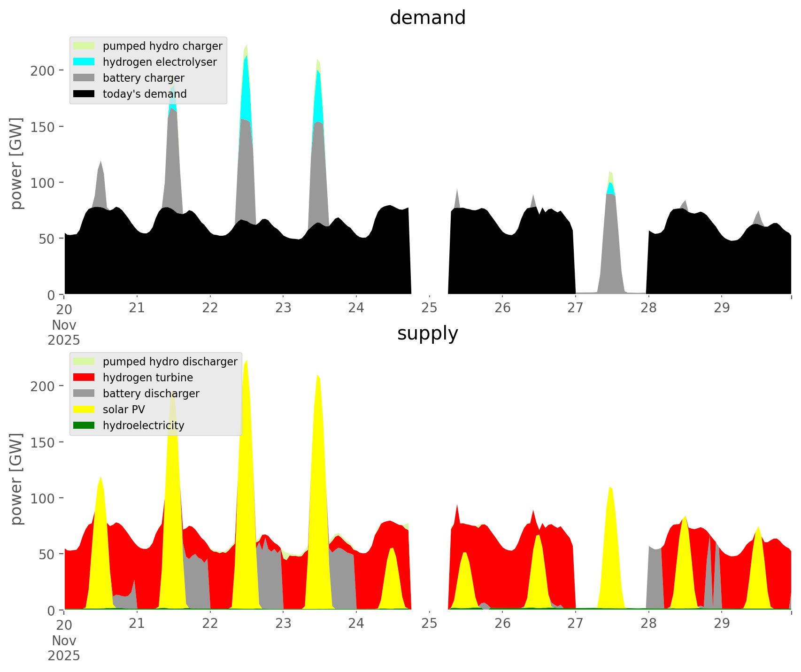Click the pumped hydro charger legend swatch

84,46
